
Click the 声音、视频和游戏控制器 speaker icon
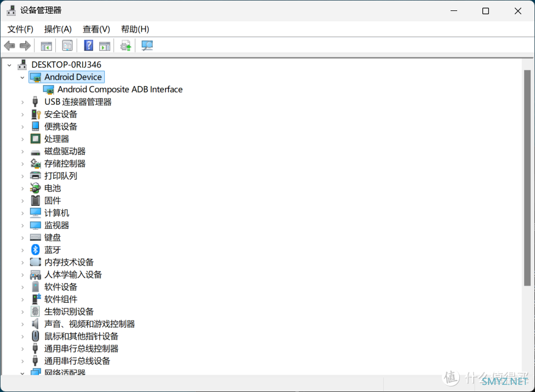[x=35, y=323]
